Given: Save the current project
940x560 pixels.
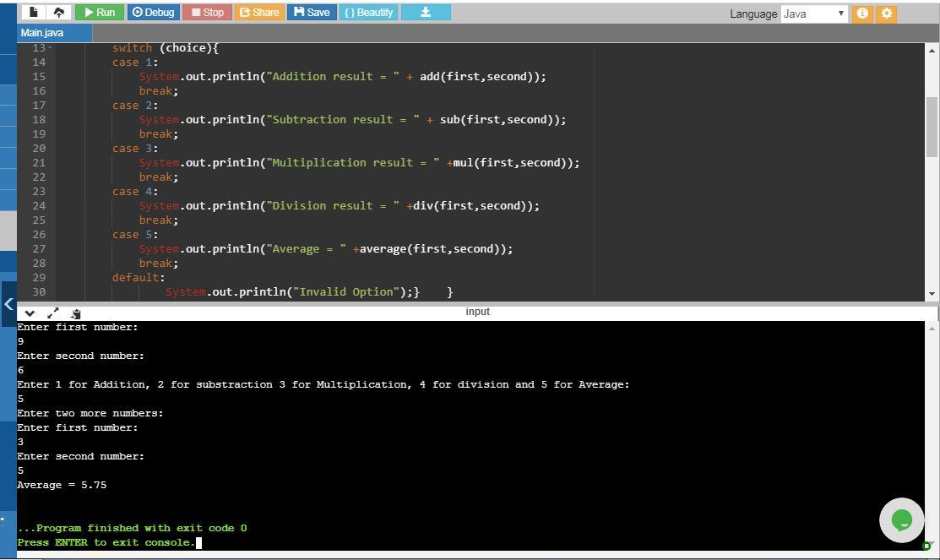Looking at the screenshot, I should point(312,12).
